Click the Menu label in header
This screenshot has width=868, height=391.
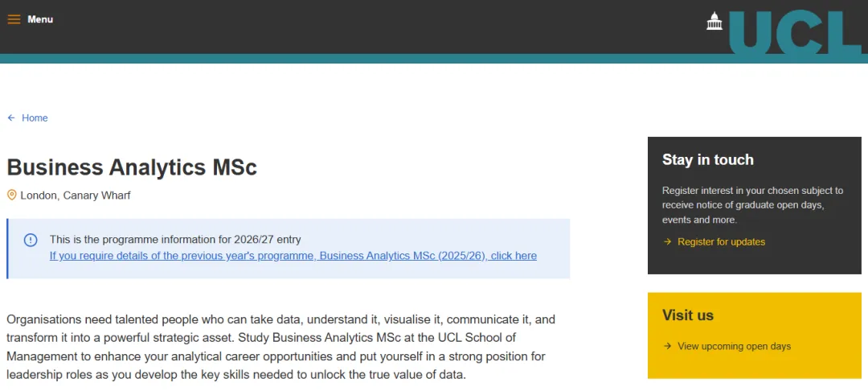40,19
